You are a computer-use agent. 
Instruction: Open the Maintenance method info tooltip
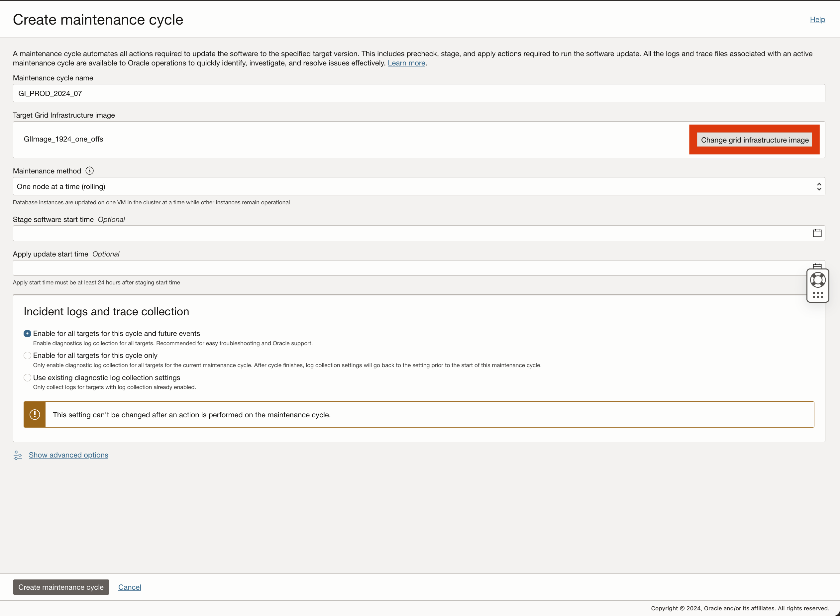coord(89,170)
